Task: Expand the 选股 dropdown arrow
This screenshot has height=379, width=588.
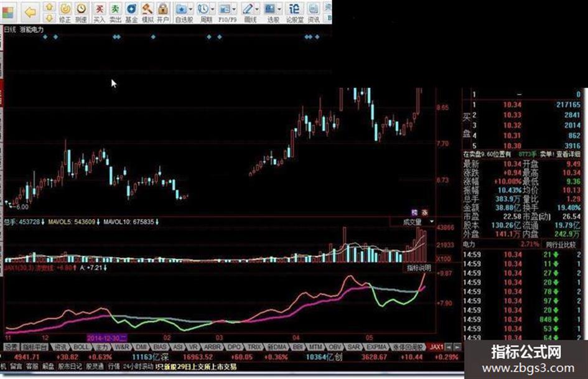Action: (x=280, y=9)
